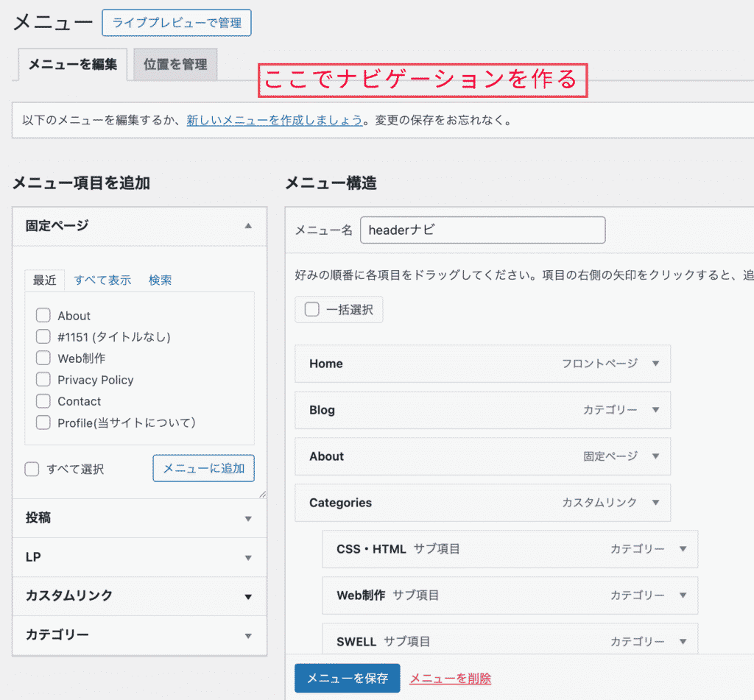Tick the Privacy Policy checkbox
754x700 pixels.
pos(43,380)
